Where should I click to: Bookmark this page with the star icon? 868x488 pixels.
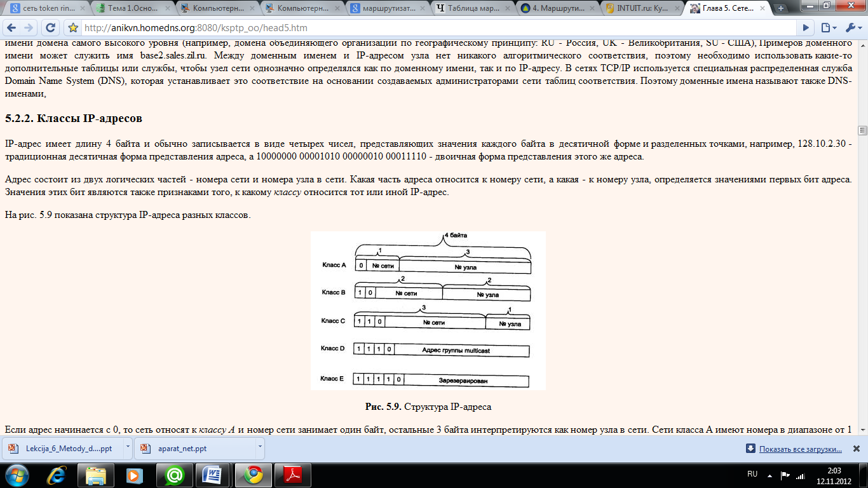pos(73,28)
